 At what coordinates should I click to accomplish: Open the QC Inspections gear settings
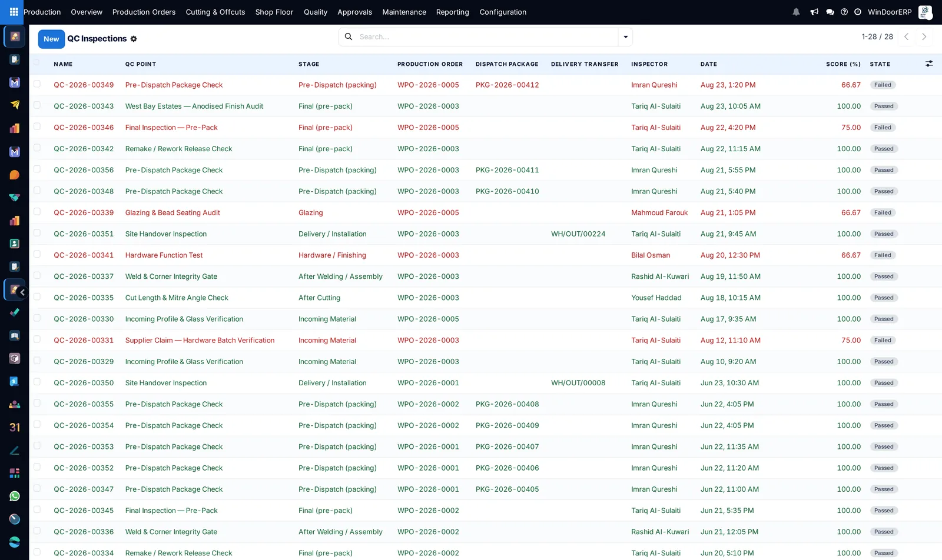pos(134,39)
